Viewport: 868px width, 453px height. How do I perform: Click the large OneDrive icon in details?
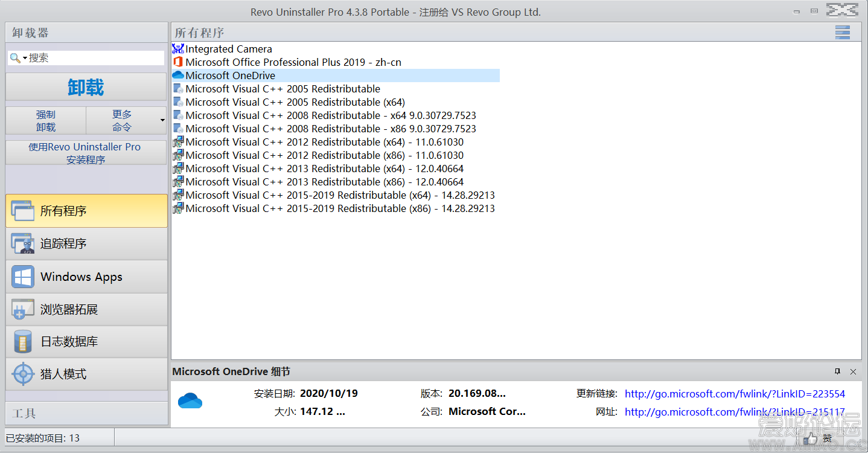[x=190, y=400]
